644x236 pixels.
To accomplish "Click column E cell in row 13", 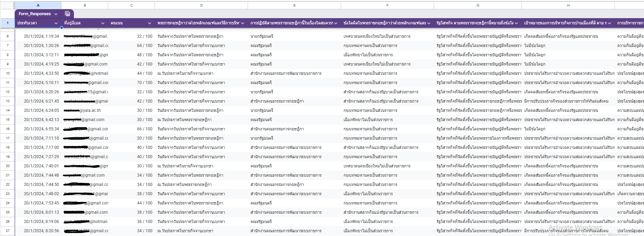I will (294, 101).
